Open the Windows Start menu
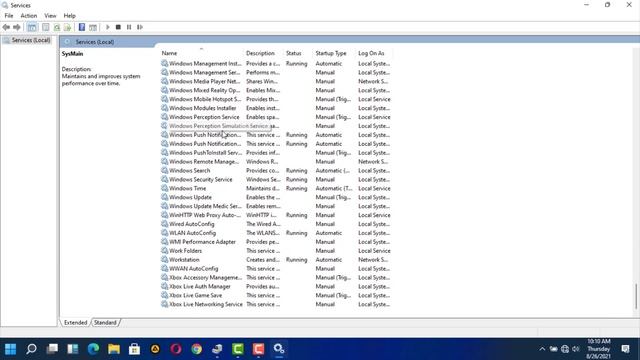The image size is (640, 360). click(11, 349)
